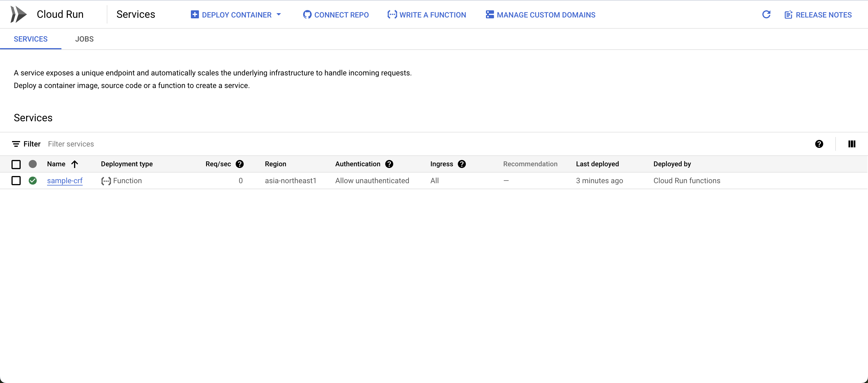Open Manage Custom Domains

coord(540,15)
